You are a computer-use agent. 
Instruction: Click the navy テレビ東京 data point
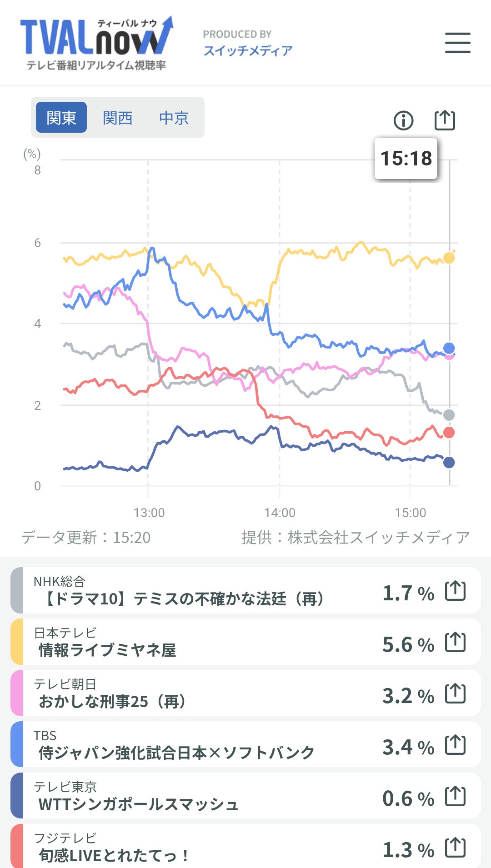point(449,463)
